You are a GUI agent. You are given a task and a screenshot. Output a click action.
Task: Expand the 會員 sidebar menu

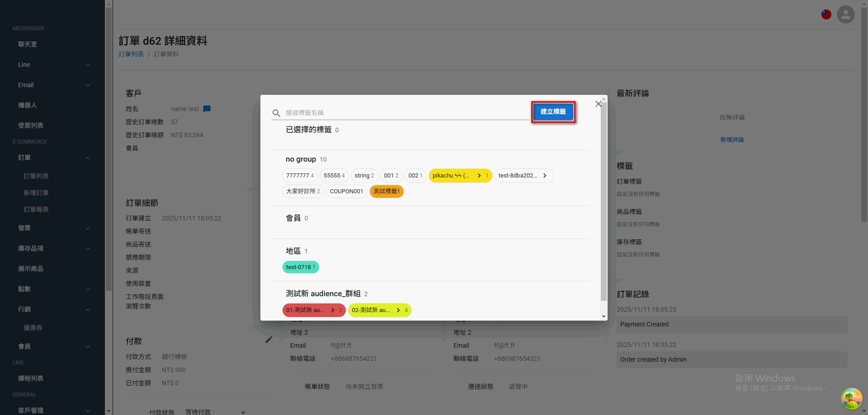[88, 347]
